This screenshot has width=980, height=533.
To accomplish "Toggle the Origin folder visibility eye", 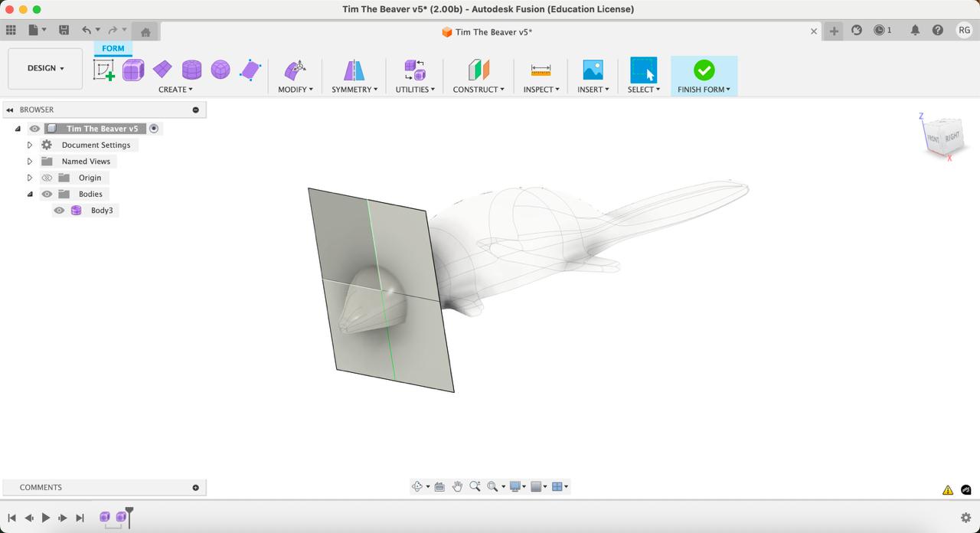I will pos(47,178).
